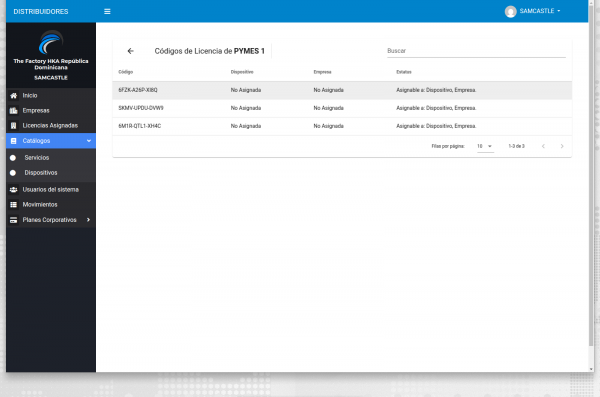
Task: Go to previous page of table
Action: click(x=543, y=146)
